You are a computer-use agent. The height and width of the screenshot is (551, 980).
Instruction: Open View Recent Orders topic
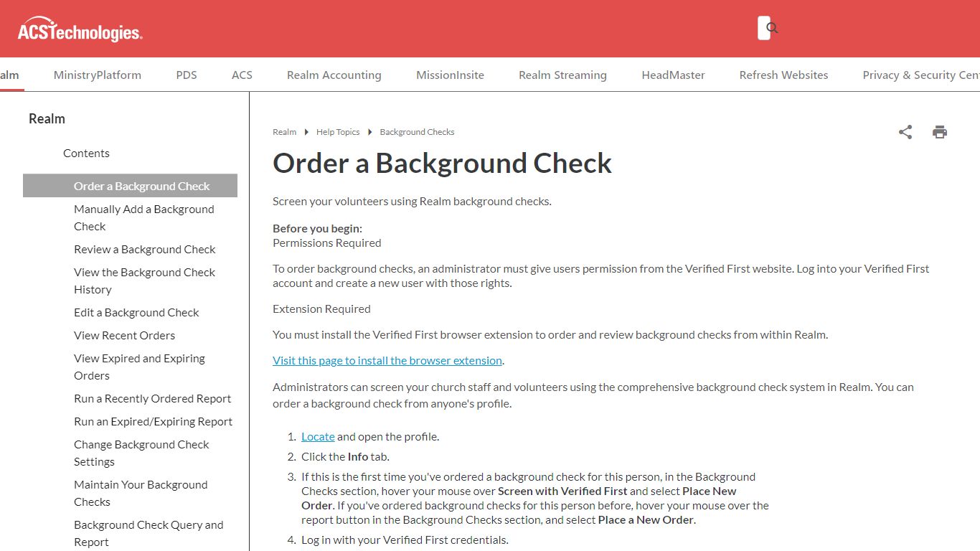[124, 335]
